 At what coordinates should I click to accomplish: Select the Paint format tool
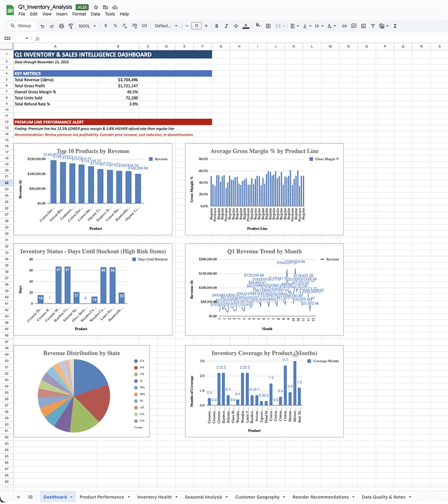click(x=71, y=26)
